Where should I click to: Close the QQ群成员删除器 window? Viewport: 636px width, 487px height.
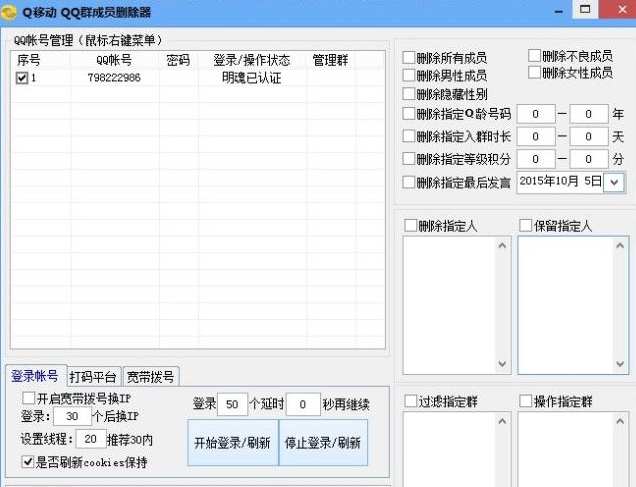622,9
